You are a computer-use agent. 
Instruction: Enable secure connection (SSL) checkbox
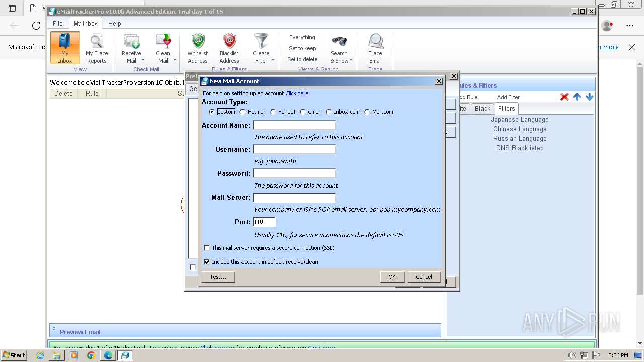(207, 248)
